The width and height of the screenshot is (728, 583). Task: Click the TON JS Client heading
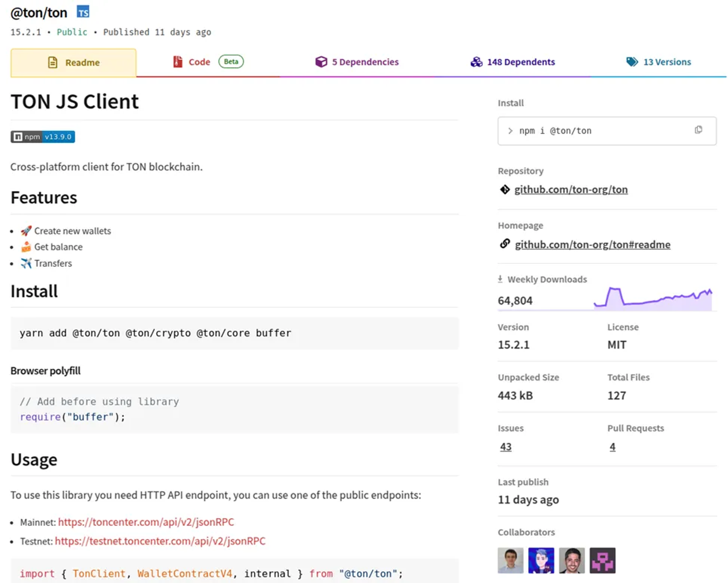click(75, 101)
